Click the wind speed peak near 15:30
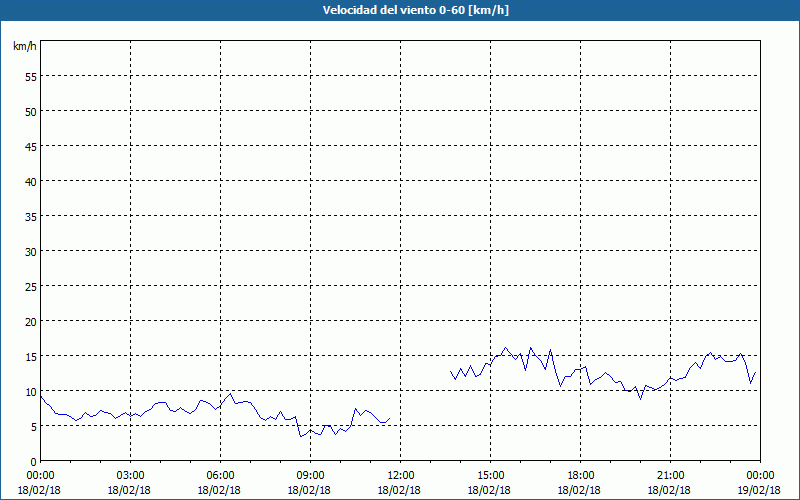The height and width of the screenshot is (500, 800). (x=506, y=348)
